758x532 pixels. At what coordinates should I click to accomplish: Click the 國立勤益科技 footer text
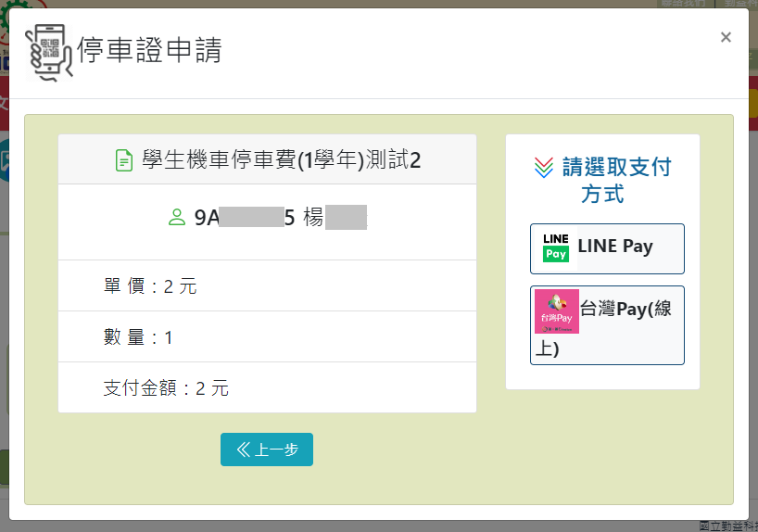pos(728,526)
